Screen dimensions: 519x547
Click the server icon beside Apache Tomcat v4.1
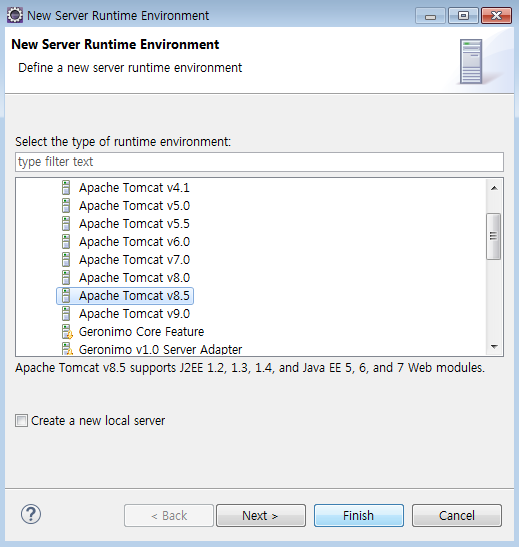pos(66,188)
